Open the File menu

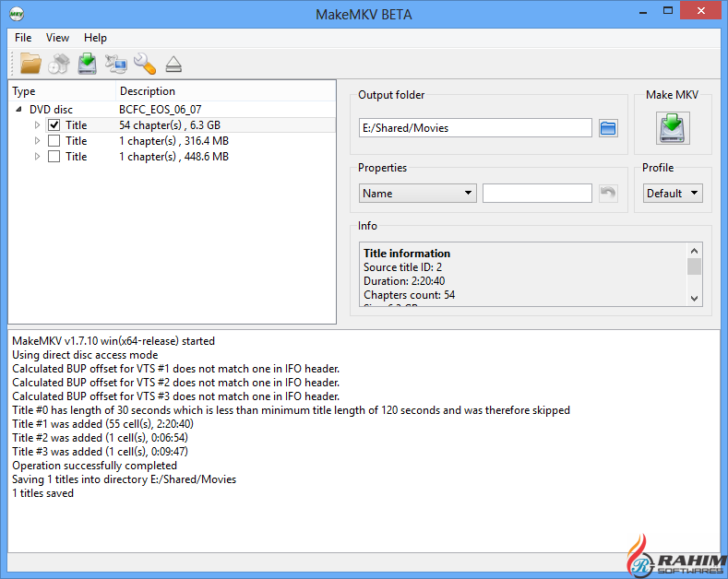[23, 38]
